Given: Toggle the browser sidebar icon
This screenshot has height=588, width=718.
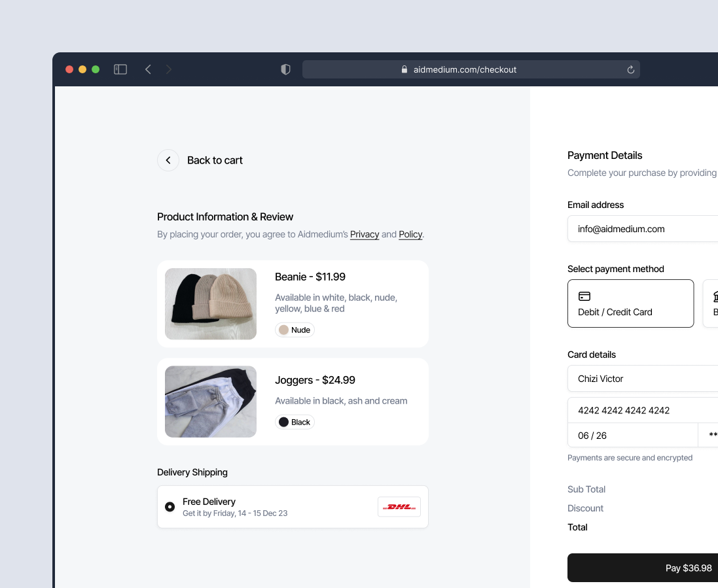Looking at the screenshot, I should pyautogui.click(x=120, y=69).
